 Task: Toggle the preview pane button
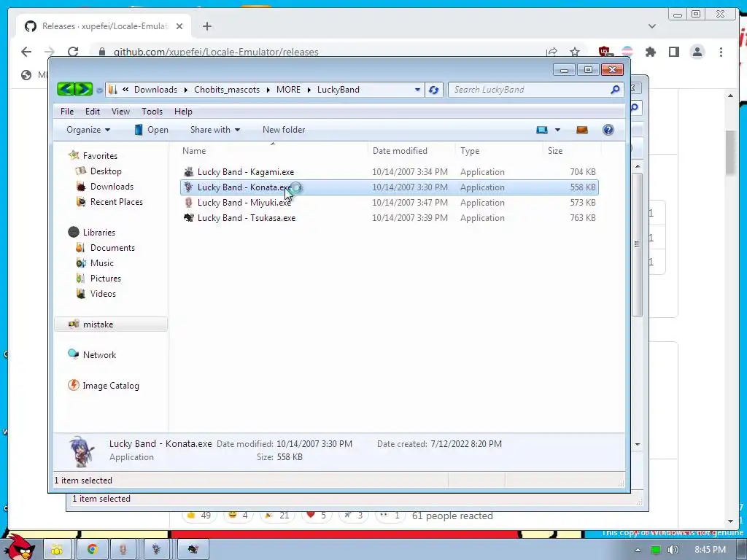point(581,130)
